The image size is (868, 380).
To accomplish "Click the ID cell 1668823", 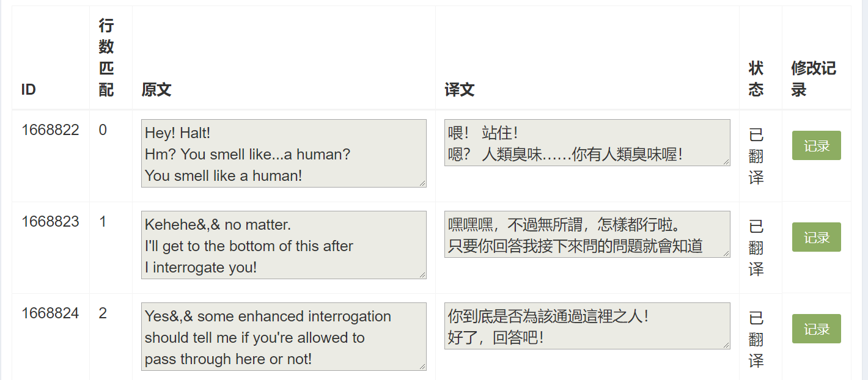I will click(x=50, y=222).
